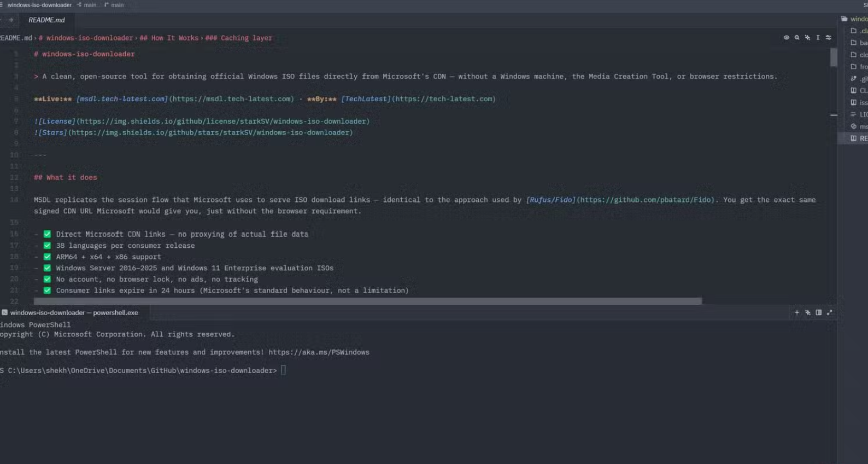
Task: Open the windows-iso-downloader project picker in title bar
Action: (x=39, y=5)
